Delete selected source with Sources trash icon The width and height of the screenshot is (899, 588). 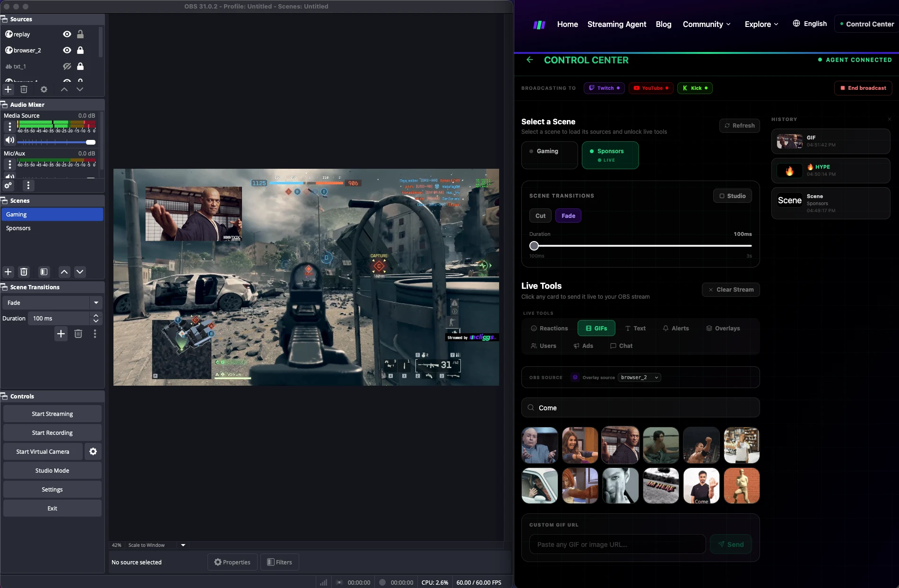pos(24,89)
